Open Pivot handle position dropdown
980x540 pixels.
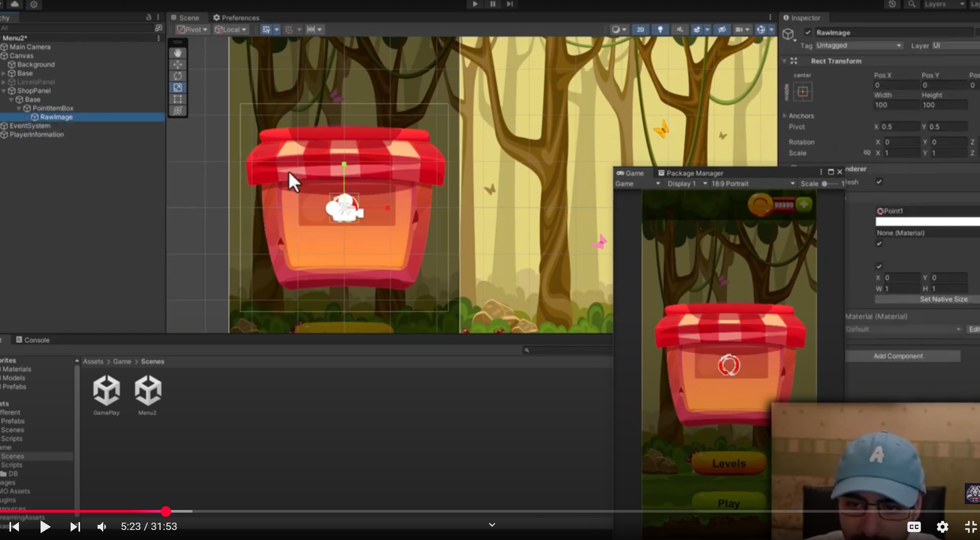[192, 30]
